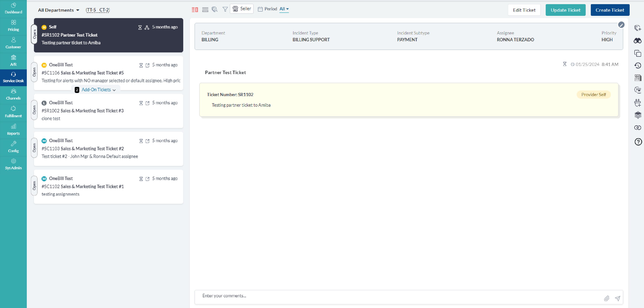The image size is (644, 308).
Task: Click the Provider Self badge
Action: point(593,95)
